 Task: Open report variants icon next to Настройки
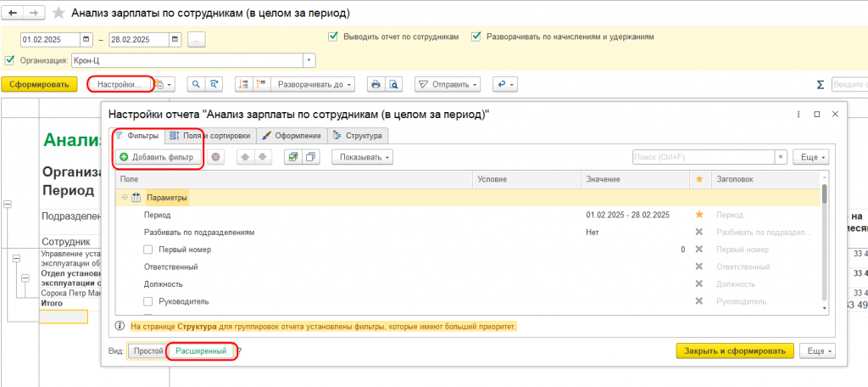click(x=164, y=84)
